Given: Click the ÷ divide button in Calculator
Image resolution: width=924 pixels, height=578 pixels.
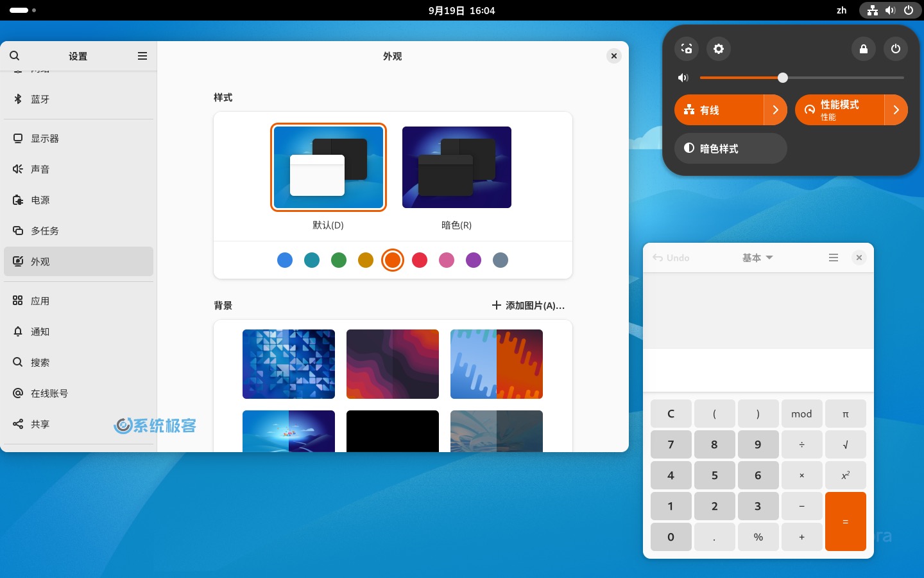Looking at the screenshot, I should click(x=802, y=444).
